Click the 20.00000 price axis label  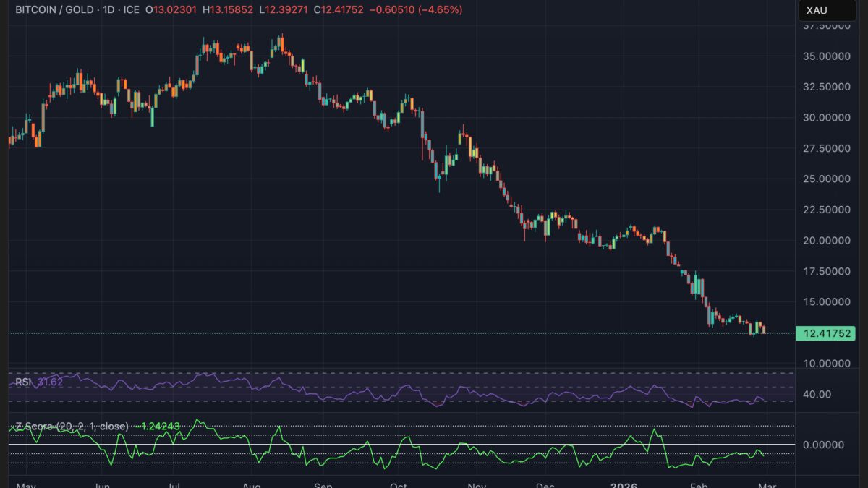tap(826, 240)
